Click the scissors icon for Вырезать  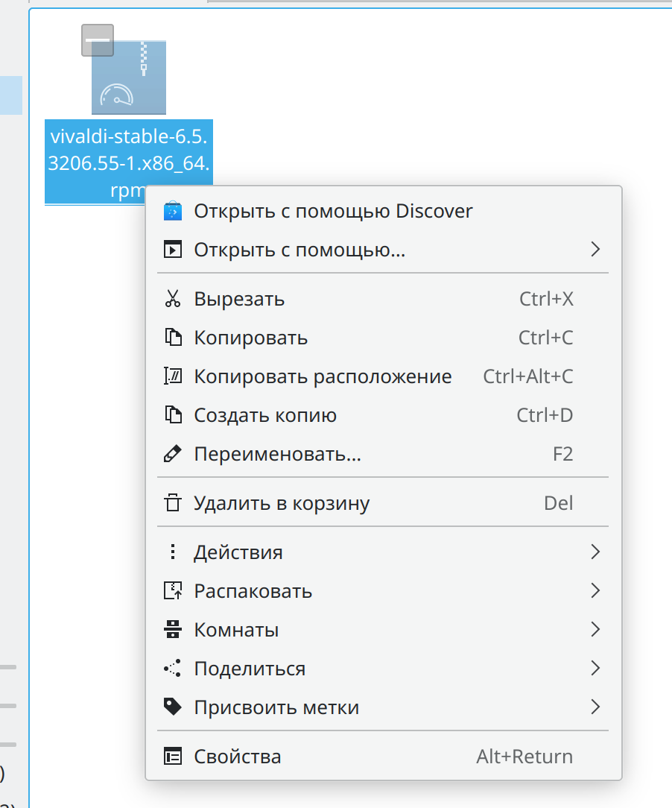coord(172,300)
